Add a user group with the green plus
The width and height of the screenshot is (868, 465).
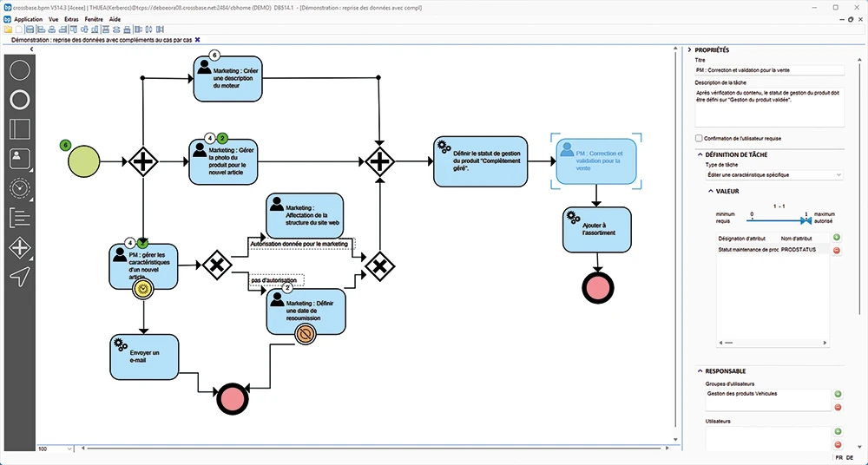838,394
